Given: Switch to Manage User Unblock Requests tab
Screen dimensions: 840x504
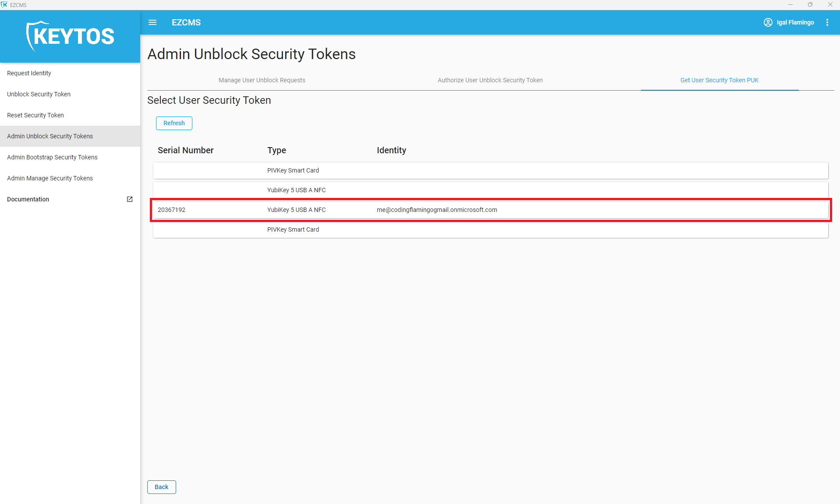Looking at the screenshot, I should pyautogui.click(x=262, y=80).
